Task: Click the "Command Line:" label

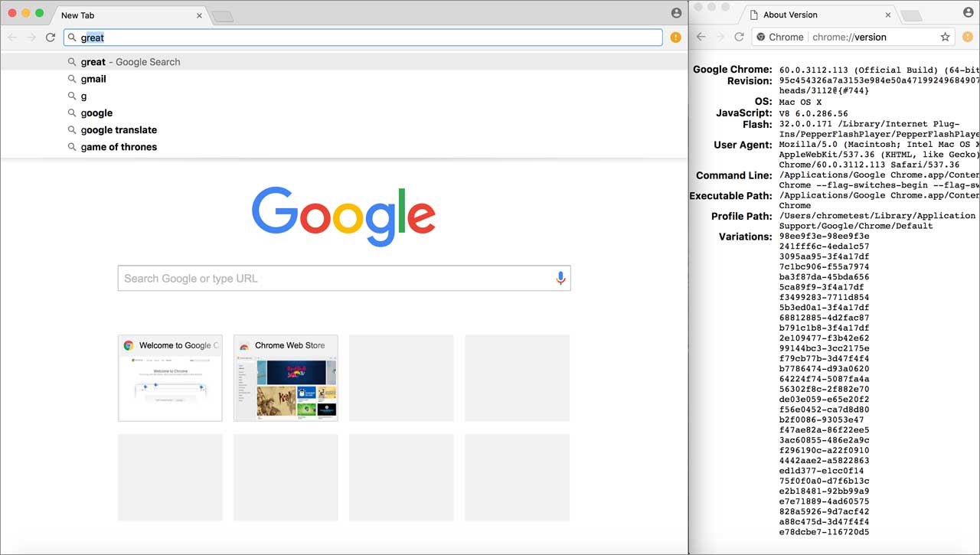Action: pos(734,175)
